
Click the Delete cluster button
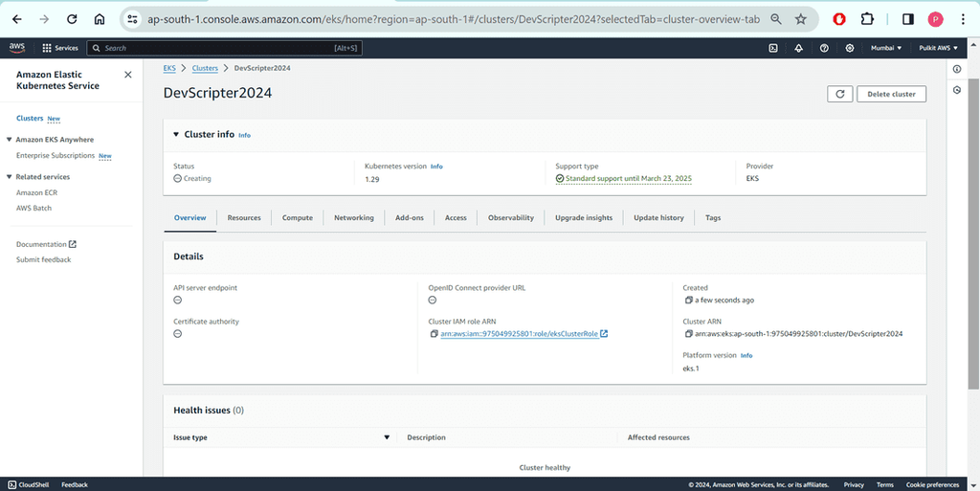891,94
